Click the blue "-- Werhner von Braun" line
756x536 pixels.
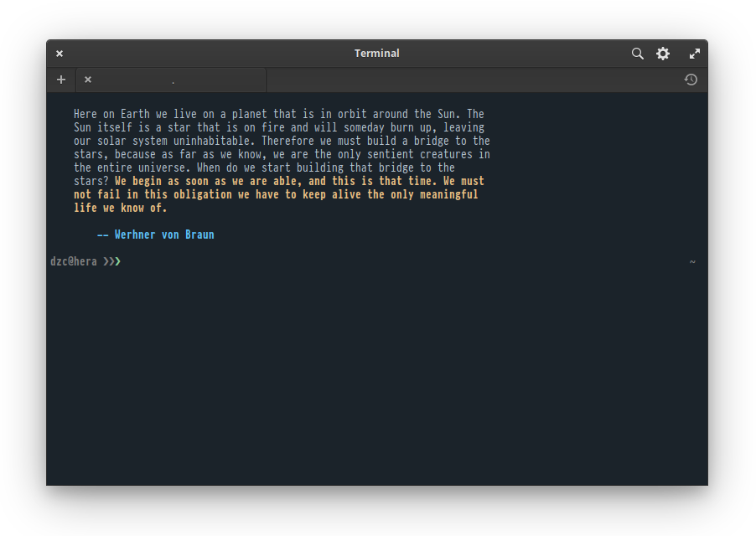[x=155, y=234]
